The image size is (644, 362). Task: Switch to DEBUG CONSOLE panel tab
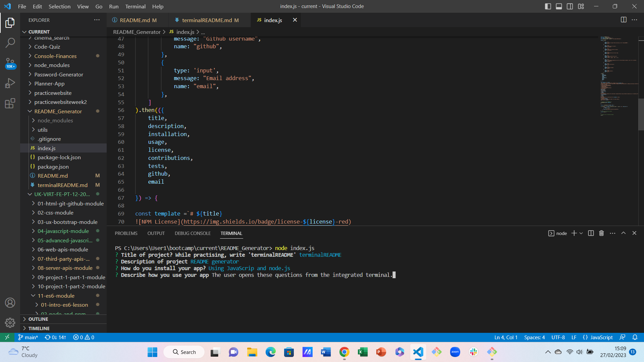tap(193, 233)
